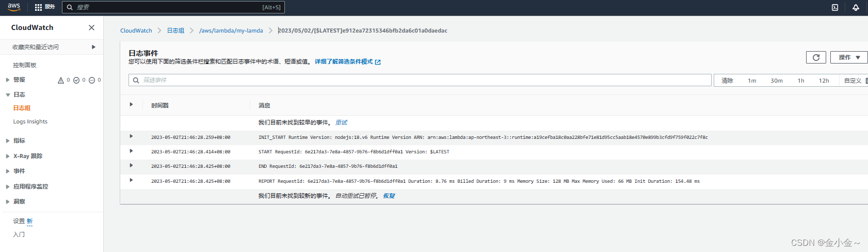This screenshot has width=868, height=252.
Task: Select the 1m time range
Action: (x=752, y=81)
